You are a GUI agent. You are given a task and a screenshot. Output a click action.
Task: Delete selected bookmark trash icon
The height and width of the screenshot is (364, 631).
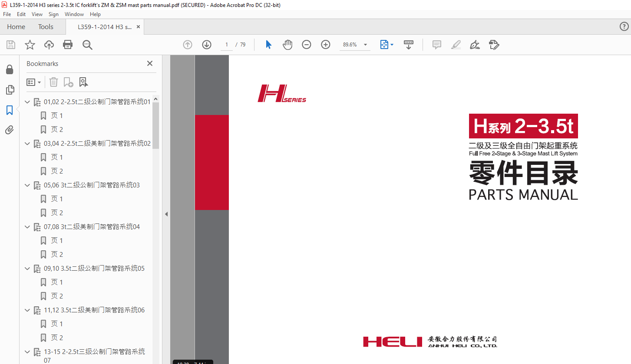click(53, 82)
